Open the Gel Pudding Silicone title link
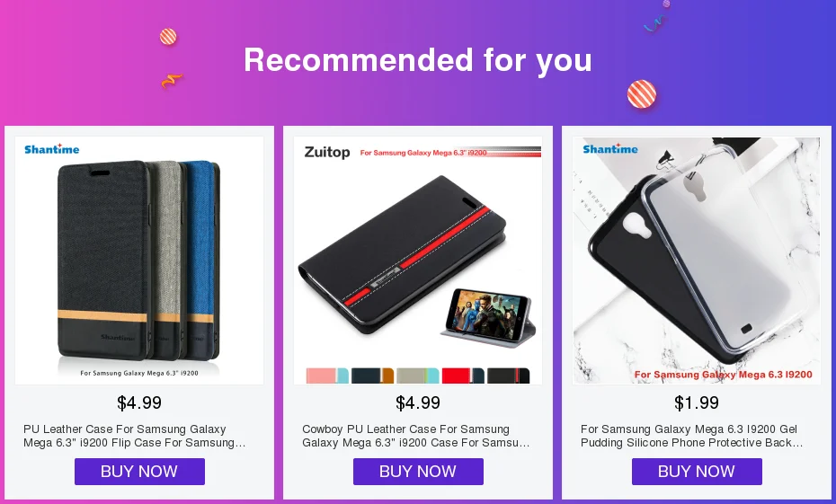The image size is (836, 504). [692, 436]
